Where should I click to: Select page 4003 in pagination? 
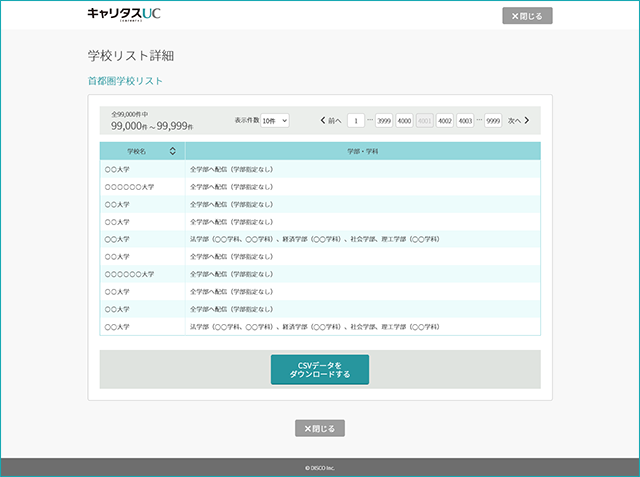465,120
